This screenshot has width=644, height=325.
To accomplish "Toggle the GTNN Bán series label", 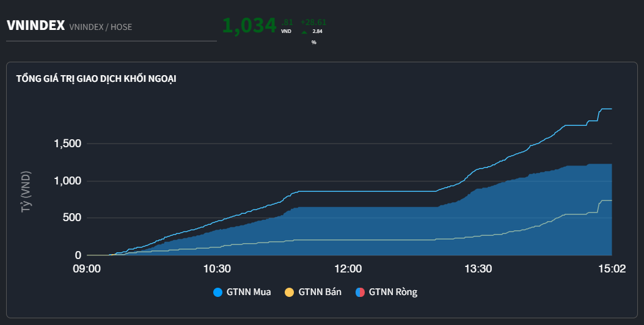I will click(x=320, y=292).
